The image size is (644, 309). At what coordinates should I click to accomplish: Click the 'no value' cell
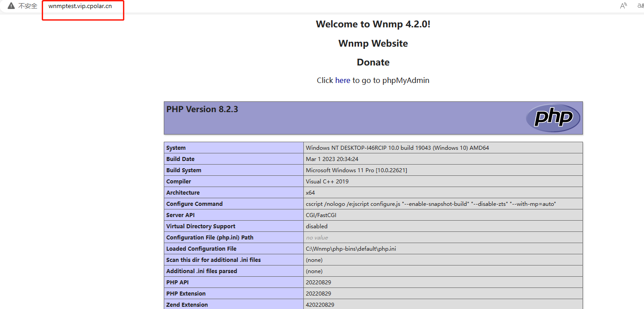317,238
